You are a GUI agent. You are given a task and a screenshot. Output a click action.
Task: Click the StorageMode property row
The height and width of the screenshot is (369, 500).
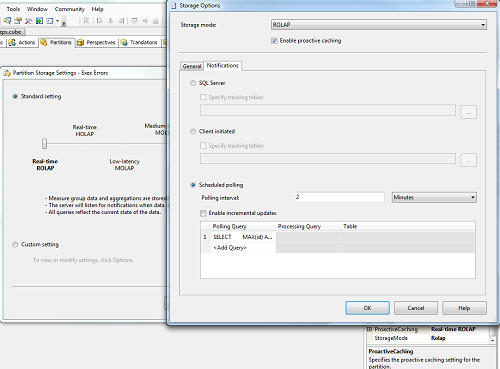(428, 338)
